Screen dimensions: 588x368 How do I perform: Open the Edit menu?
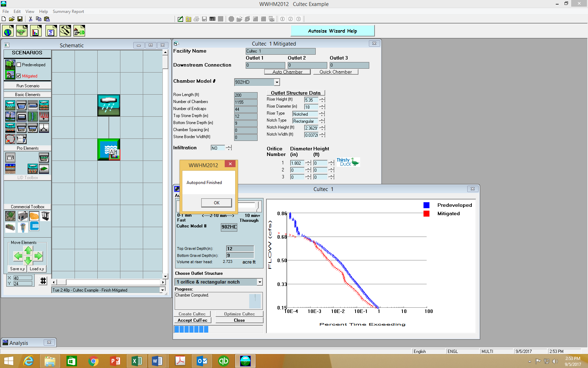pos(17,12)
